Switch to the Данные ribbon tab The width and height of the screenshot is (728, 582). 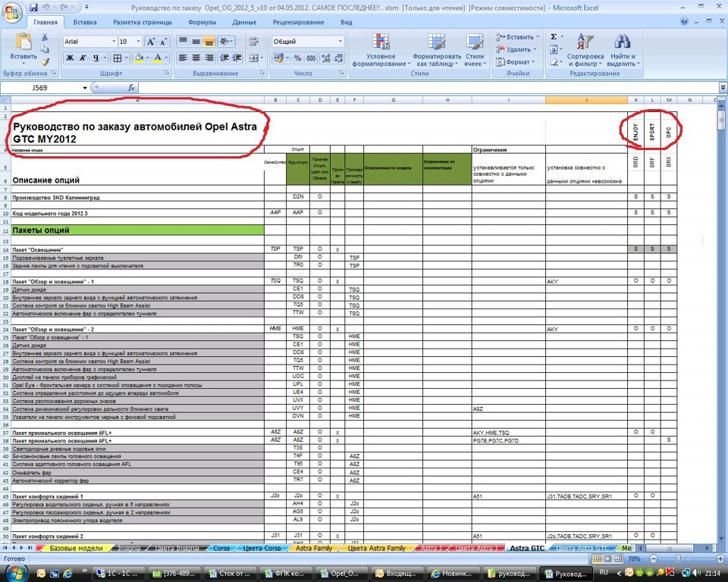pyautogui.click(x=244, y=22)
